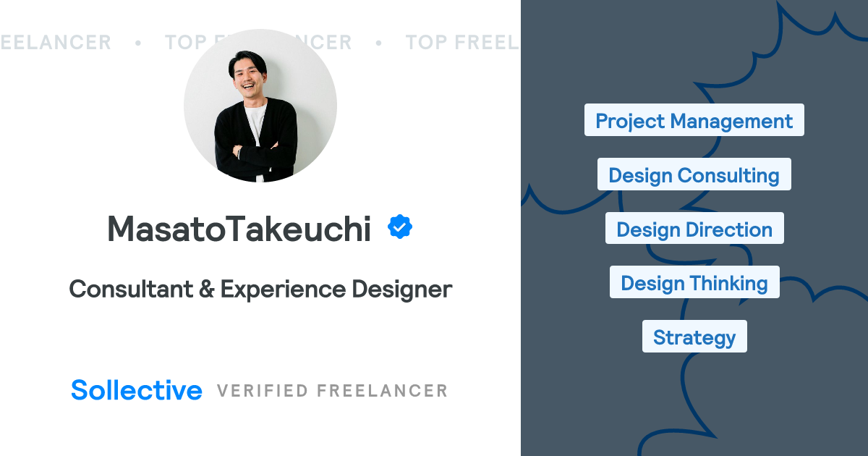Click the MasatoTakeuchi name heading
The height and width of the screenshot is (456, 868).
point(239,229)
